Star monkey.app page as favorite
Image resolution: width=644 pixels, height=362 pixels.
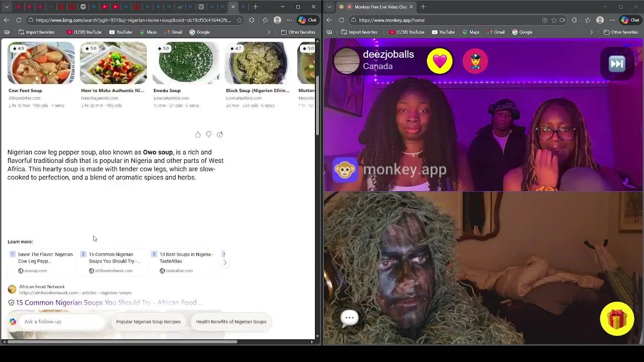(x=554, y=20)
